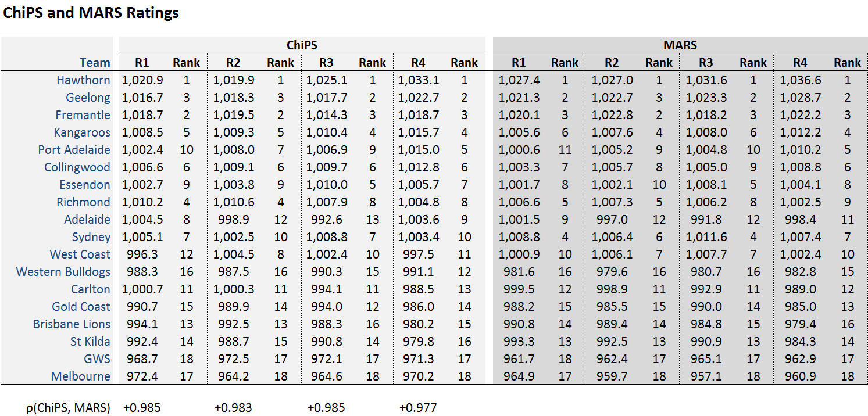This screenshot has height=416, width=868.
Task: Select the R4 correlation value +0.977
Action: pos(418,408)
